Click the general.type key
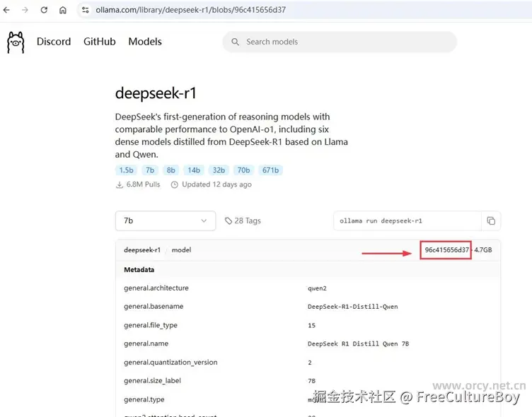This screenshot has height=417, width=532. [144, 399]
